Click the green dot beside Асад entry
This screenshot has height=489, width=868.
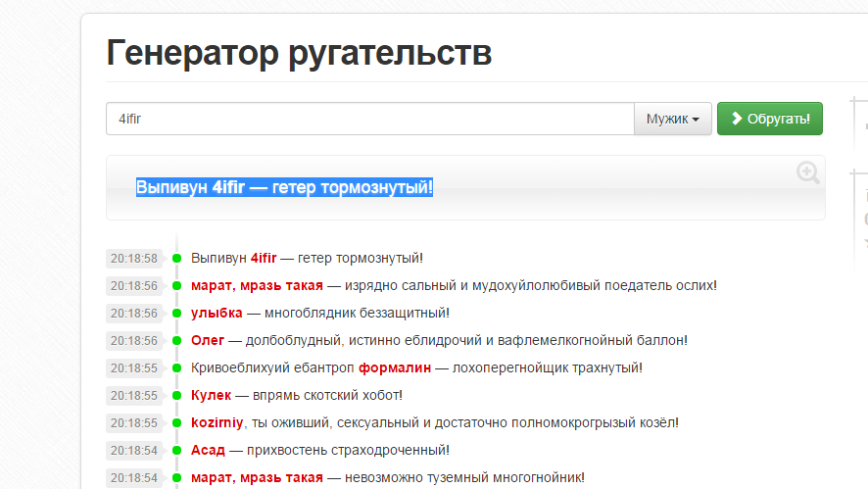click(177, 451)
